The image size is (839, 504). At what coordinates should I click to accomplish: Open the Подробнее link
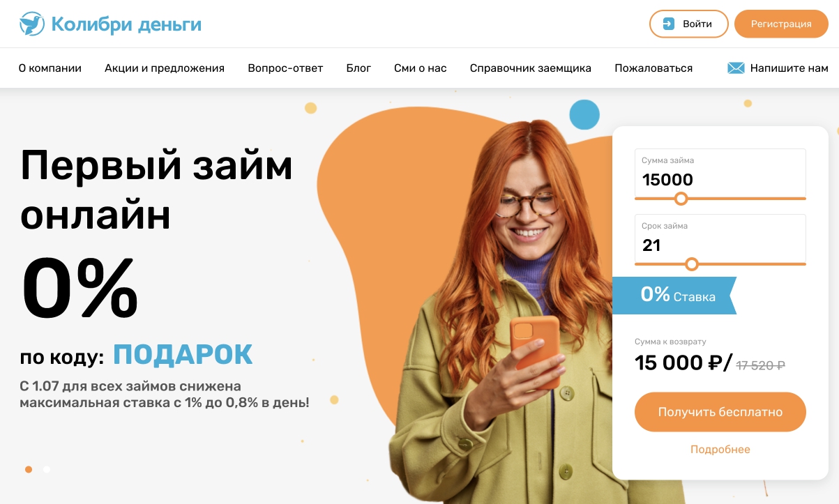720,450
